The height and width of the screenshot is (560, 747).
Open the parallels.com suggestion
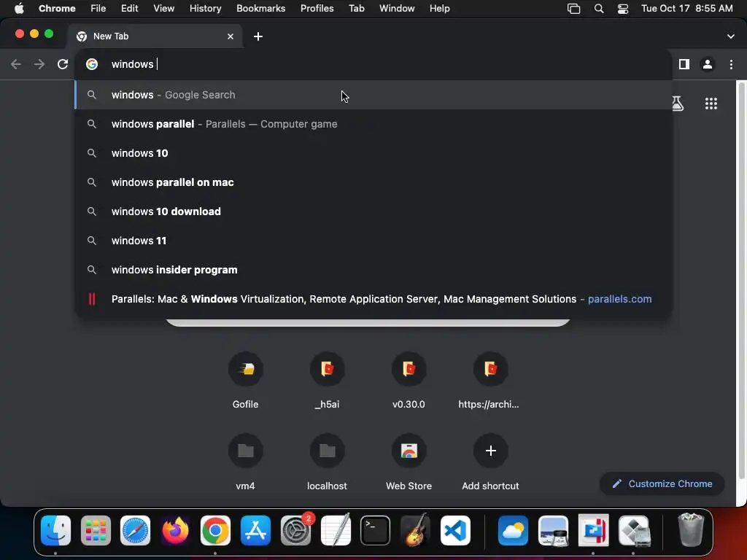click(x=373, y=299)
